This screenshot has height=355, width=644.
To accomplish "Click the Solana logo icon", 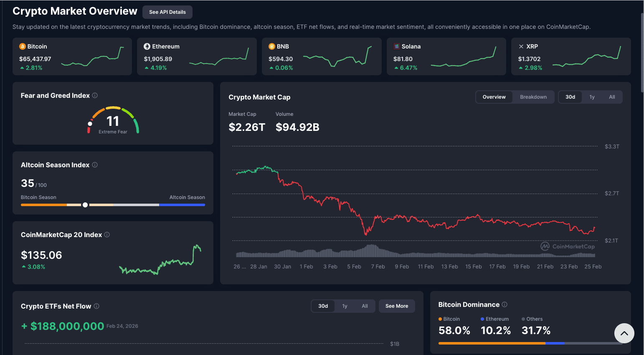I will (397, 46).
